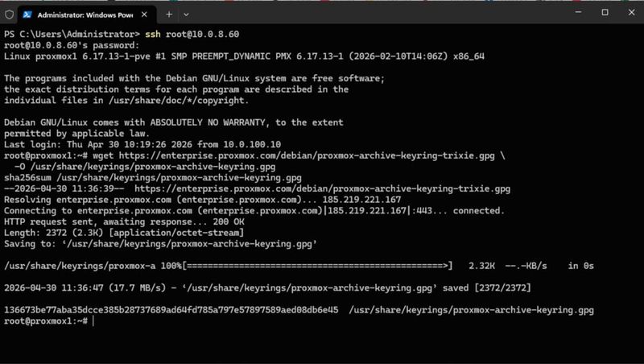Screen dimensions: 644x364
Task: Click the 'sha256sum /usr/share/keyrings' command line
Action: [153, 178]
